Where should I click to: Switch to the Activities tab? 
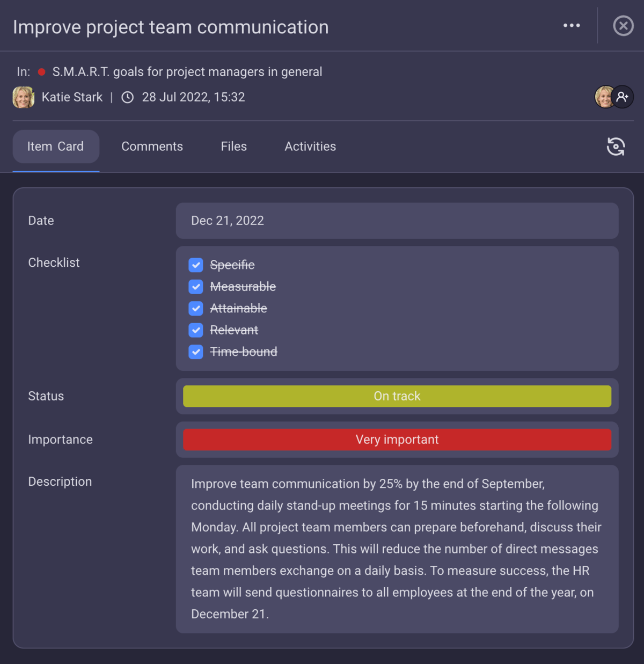click(x=310, y=146)
